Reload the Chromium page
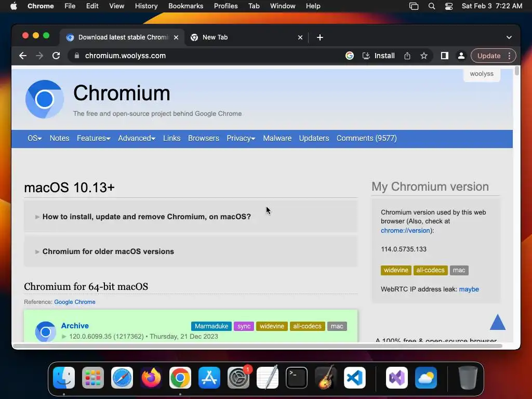Screen dimensions: 532x399 point(56,56)
